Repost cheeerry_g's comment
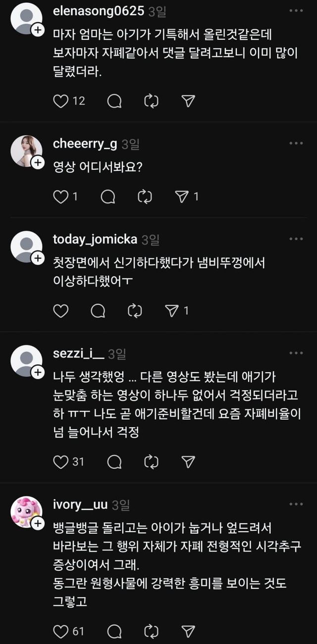Screen dimensions: 317x644 (144, 197)
